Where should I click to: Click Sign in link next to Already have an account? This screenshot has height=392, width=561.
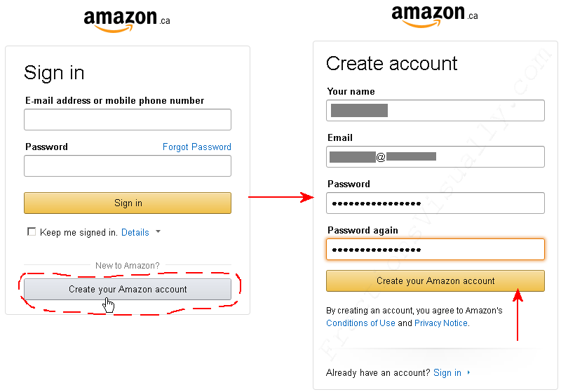click(447, 372)
